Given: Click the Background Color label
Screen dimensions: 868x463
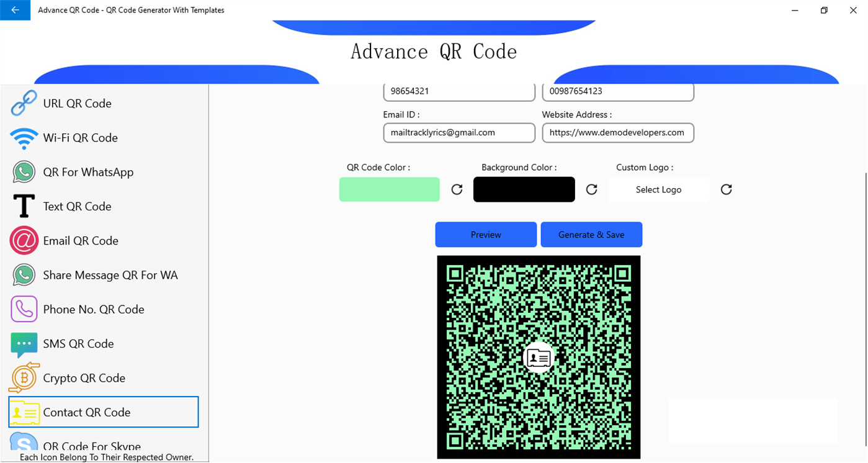Looking at the screenshot, I should [519, 168].
